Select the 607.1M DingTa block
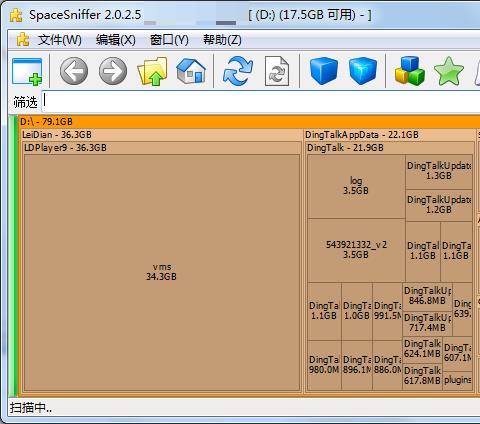 (458, 354)
